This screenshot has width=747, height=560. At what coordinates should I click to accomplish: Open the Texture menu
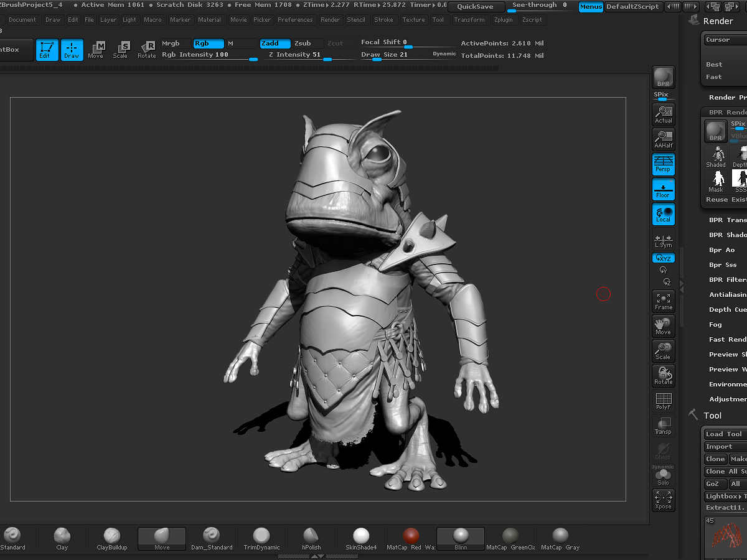413,20
